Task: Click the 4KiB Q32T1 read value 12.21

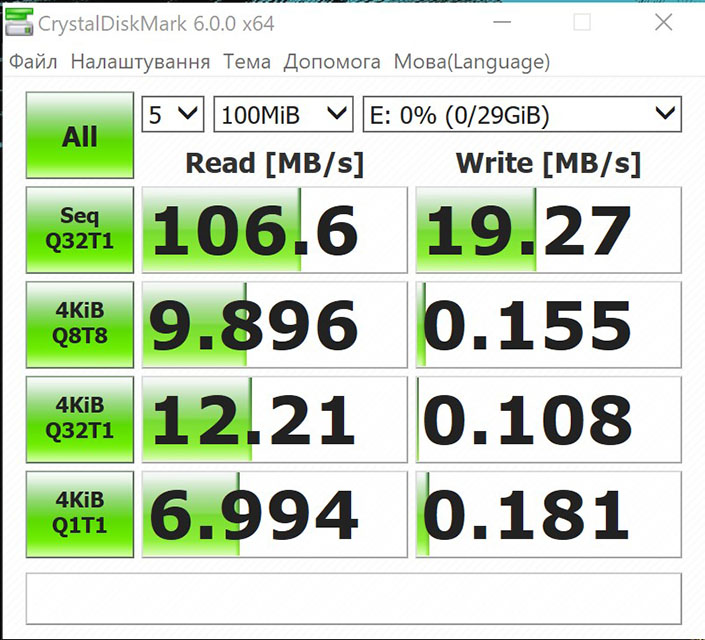Action: click(x=275, y=420)
